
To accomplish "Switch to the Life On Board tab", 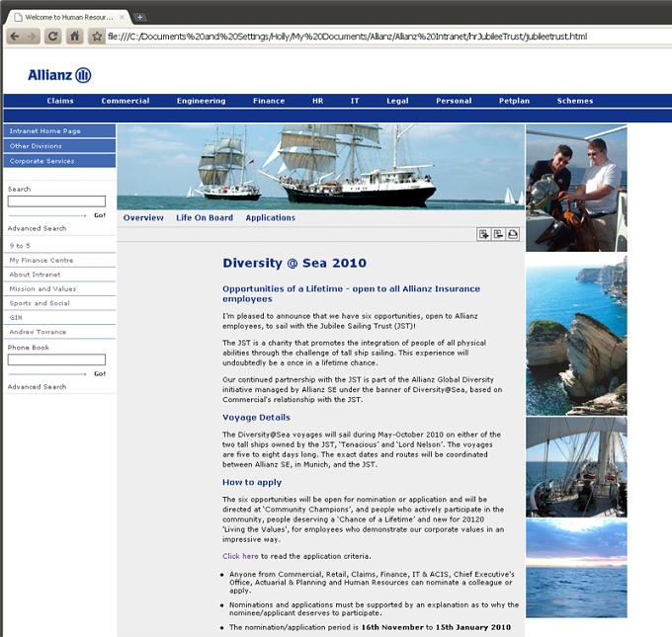I will (205, 217).
